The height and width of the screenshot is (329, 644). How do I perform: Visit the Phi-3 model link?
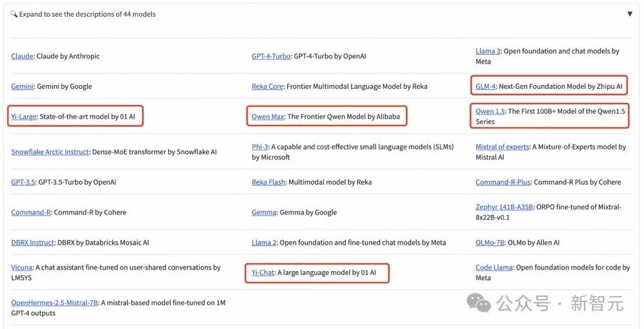(261, 147)
